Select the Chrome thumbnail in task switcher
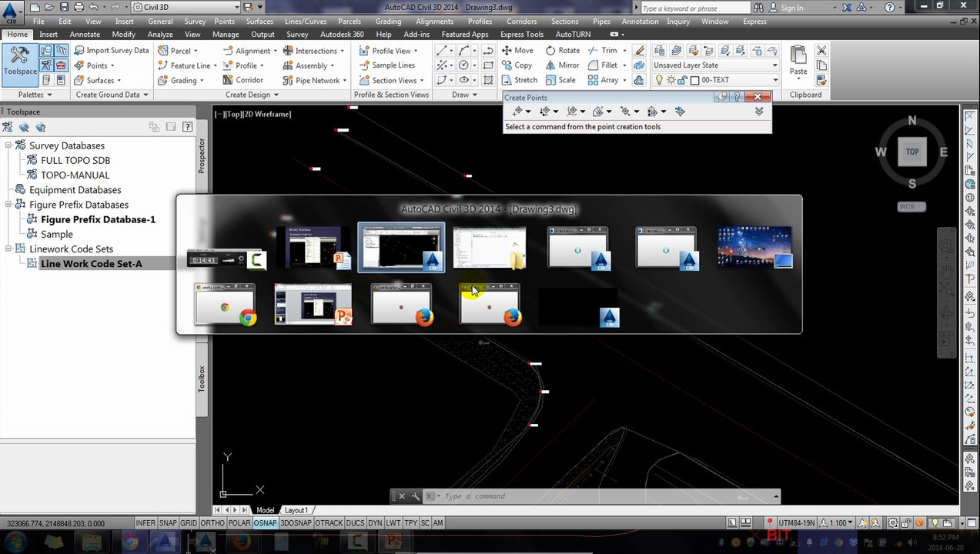This screenshot has width=980, height=554. [x=226, y=305]
